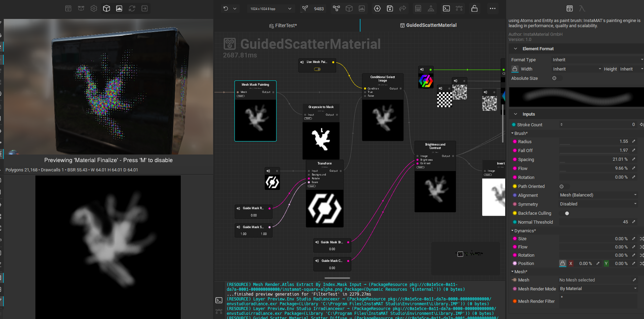The height and width of the screenshot is (319, 644).
Task: Open the console terminal icon in toolbar
Action: [446, 9]
